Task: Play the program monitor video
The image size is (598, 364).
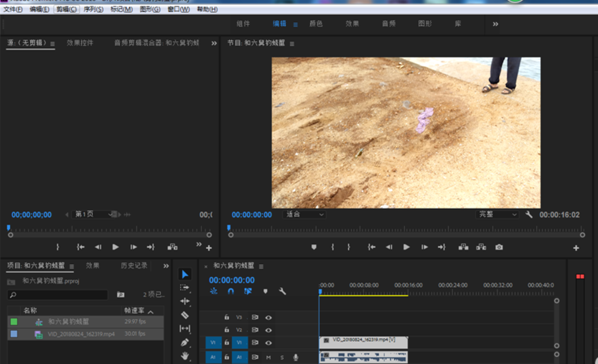Action: tap(406, 247)
